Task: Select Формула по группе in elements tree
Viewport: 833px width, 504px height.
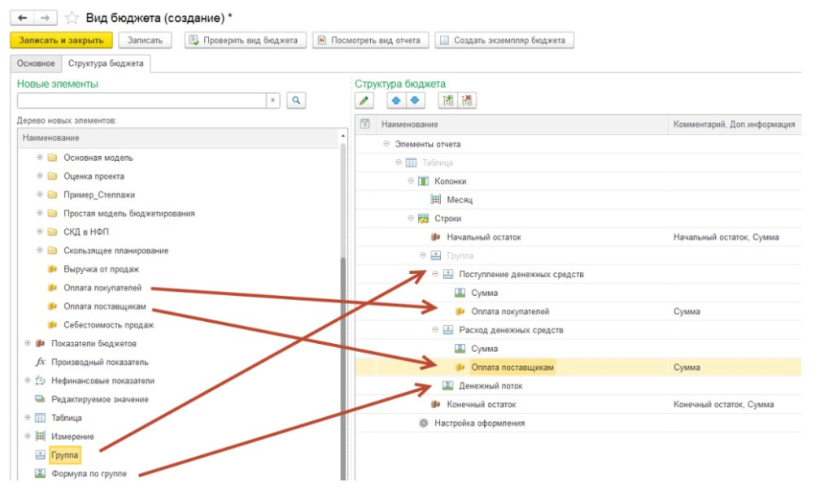Action: click(89, 474)
